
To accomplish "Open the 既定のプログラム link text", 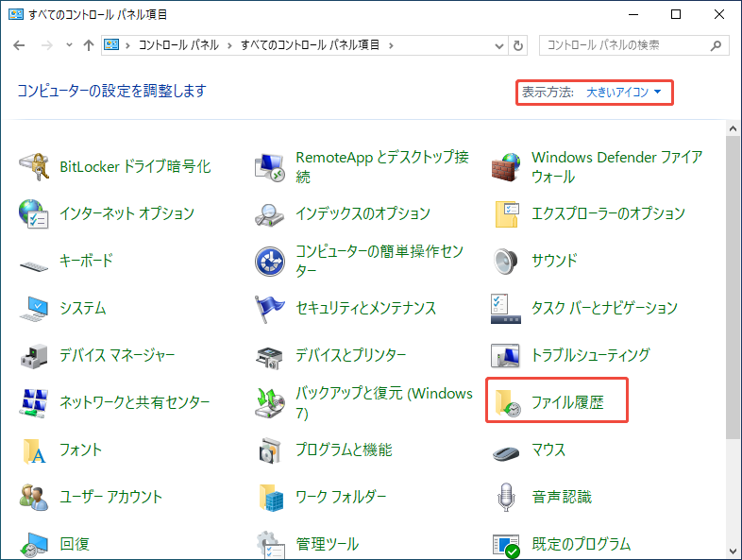I will click(x=582, y=544).
